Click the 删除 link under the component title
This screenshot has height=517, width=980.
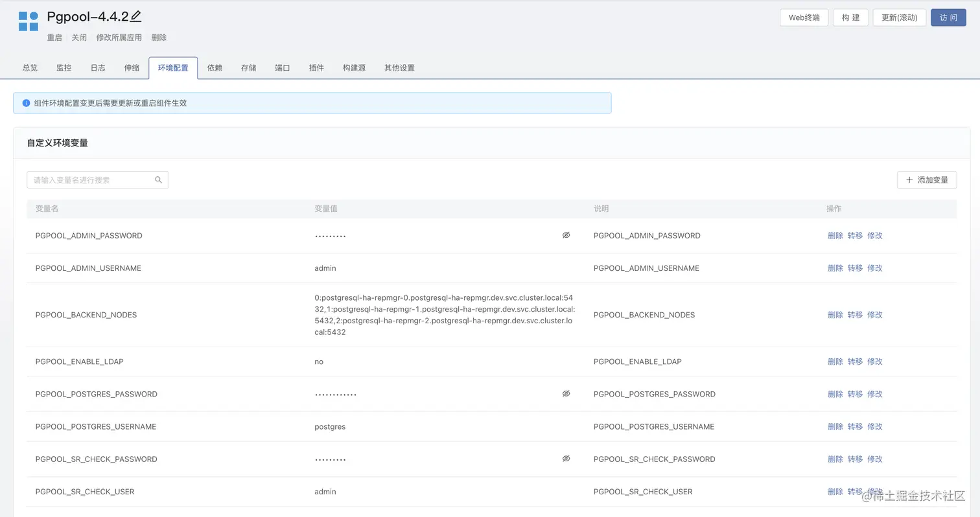159,38
